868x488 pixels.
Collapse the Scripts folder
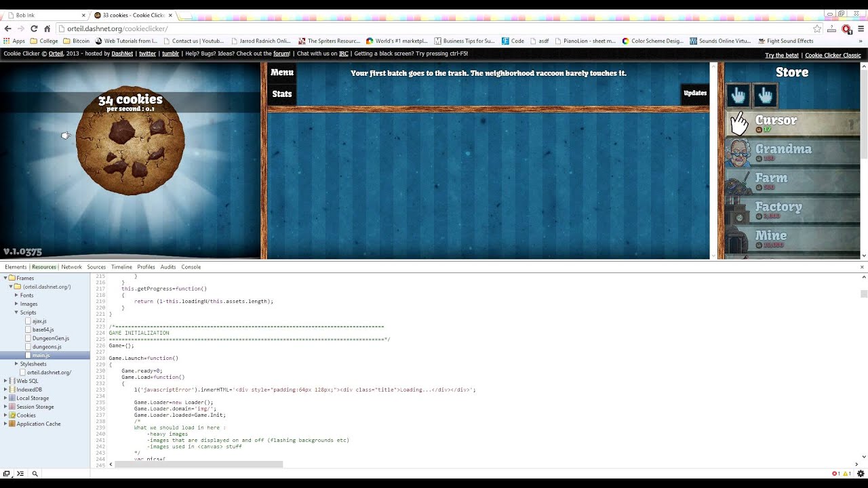(x=16, y=312)
